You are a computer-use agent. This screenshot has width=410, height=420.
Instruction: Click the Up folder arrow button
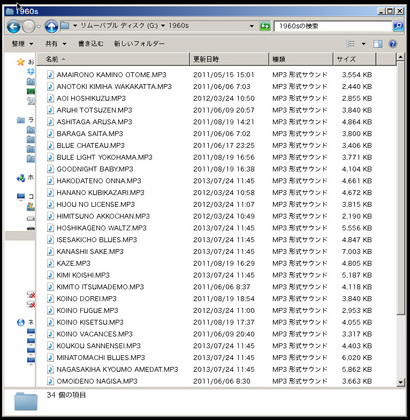coord(51,26)
